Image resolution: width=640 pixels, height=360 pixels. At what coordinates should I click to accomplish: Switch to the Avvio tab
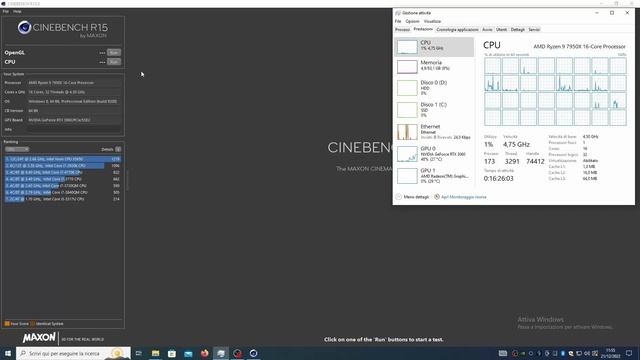click(487, 30)
